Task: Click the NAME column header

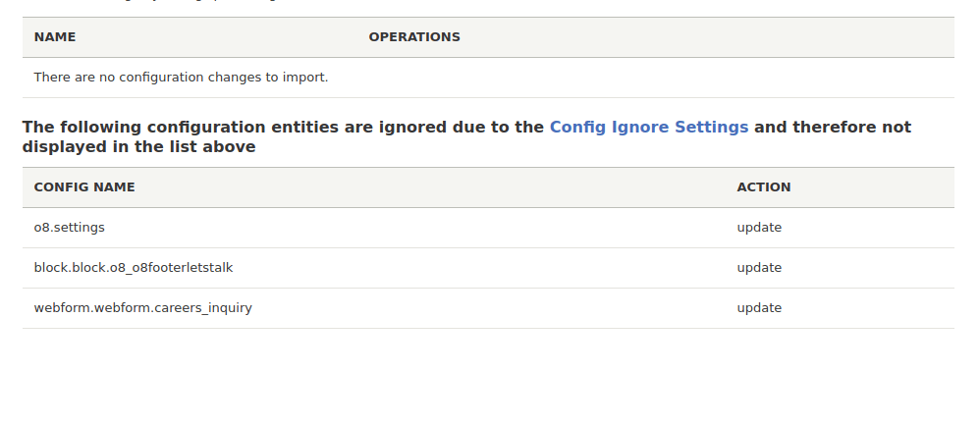Action: point(55,37)
